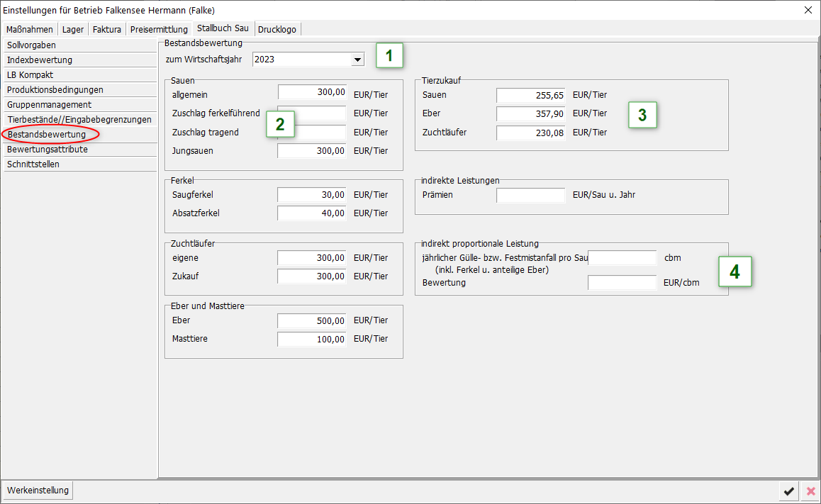Open the Lager tab

pos(73,29)
